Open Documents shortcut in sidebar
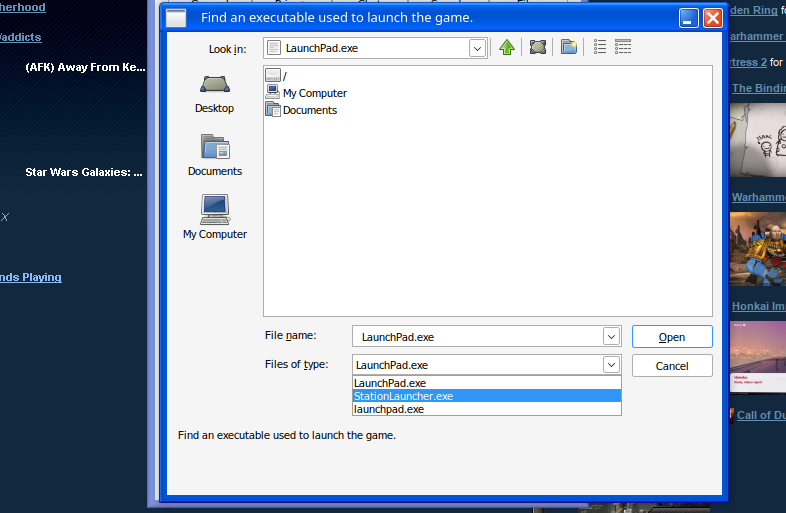 [x=215, y=155]
